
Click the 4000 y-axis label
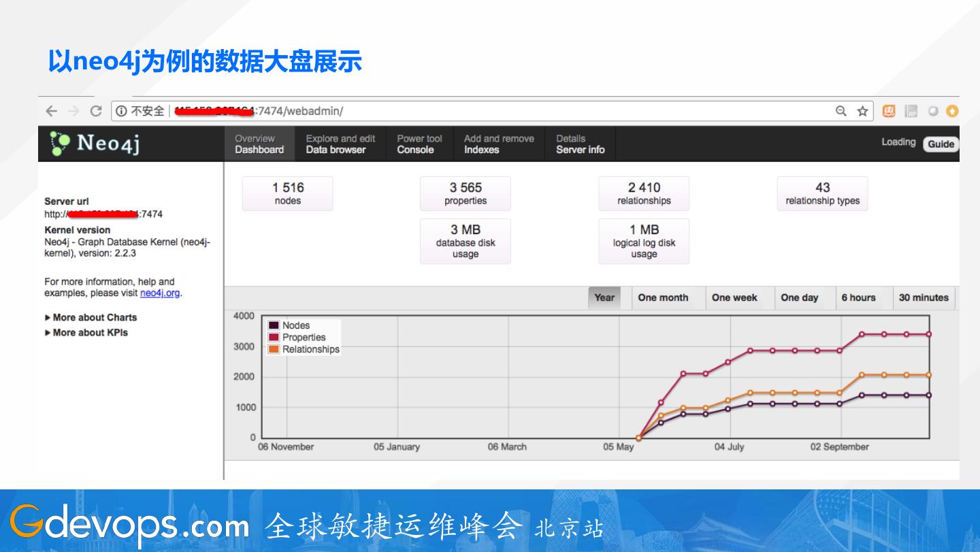(244, 316)
